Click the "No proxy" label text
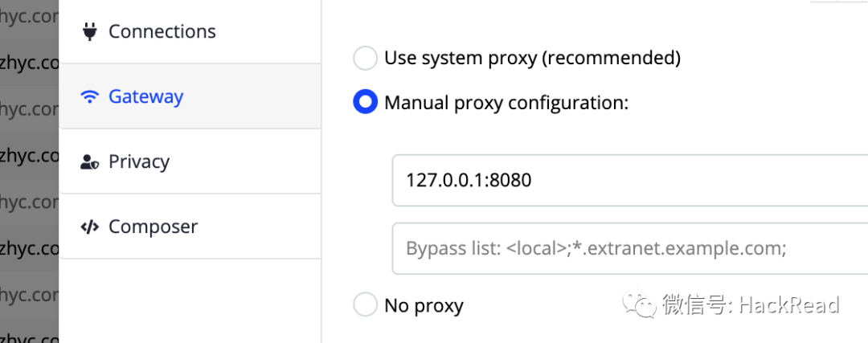The image size is (868, 343). click(424, 305)
